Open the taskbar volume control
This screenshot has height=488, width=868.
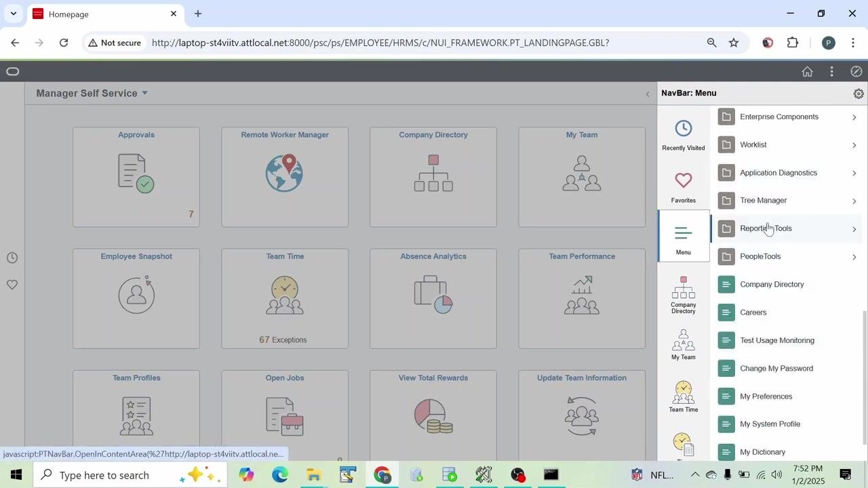(x=776, y=475)
